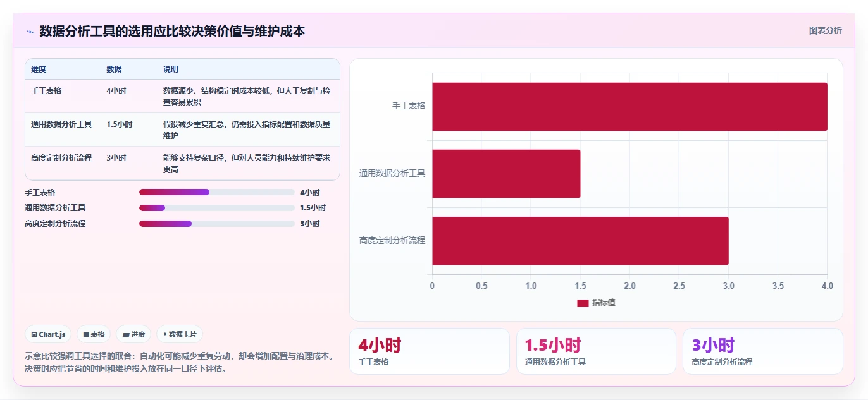Toggle the 指标值 legend swatch
Viewport: 868px width, 400px height.
pos(583,303)
